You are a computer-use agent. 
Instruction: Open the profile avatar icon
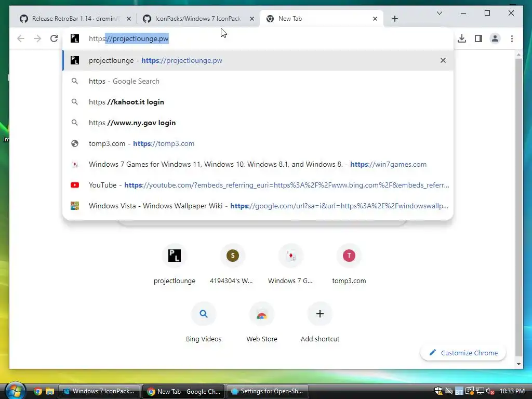495,38
